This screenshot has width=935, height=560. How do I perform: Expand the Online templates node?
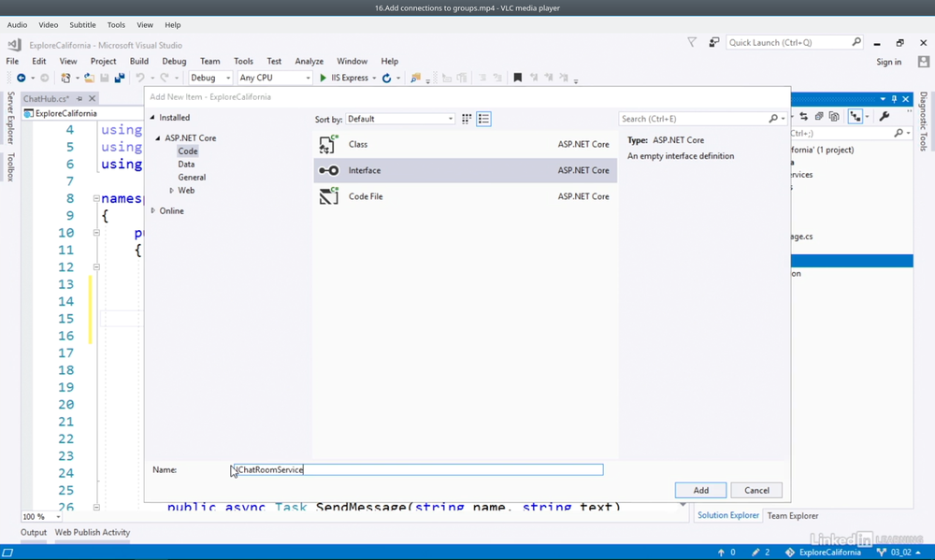(x=153, y=210)
